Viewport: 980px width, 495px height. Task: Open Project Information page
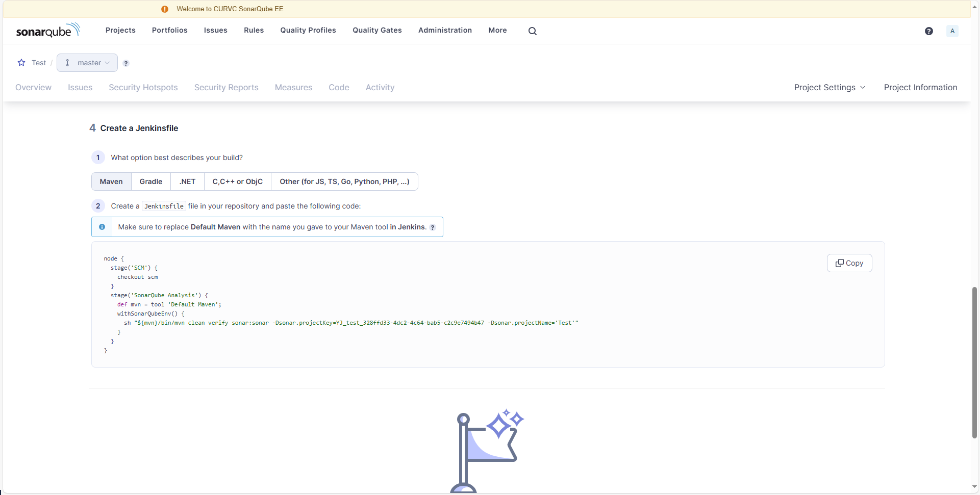(x=920, y=87)
